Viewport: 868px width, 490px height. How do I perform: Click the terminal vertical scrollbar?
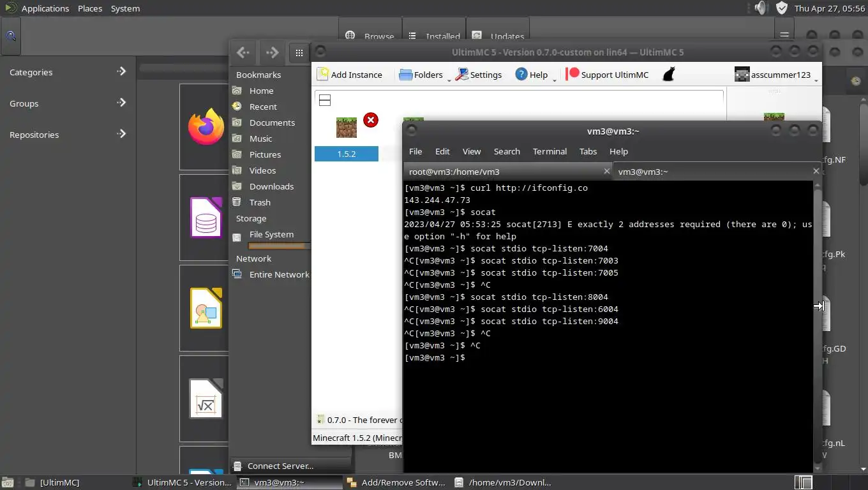818,325
